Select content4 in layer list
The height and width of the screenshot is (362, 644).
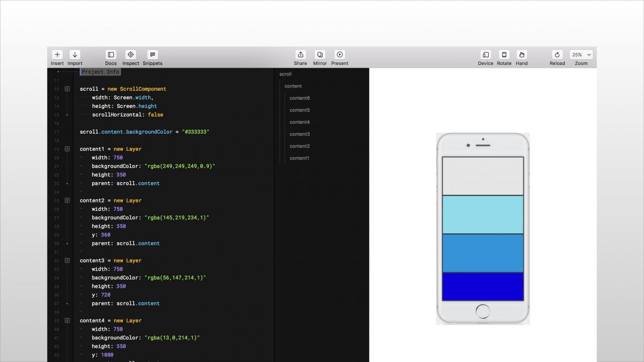pyautogui.click(x=300, y=122)
